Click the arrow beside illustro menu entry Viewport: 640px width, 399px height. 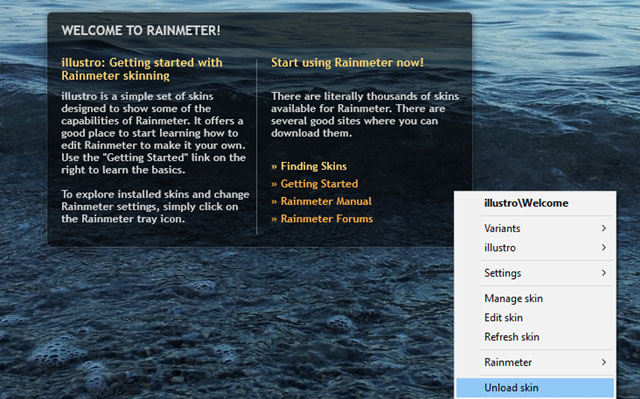pyautogui.click(x=604, y=248)
